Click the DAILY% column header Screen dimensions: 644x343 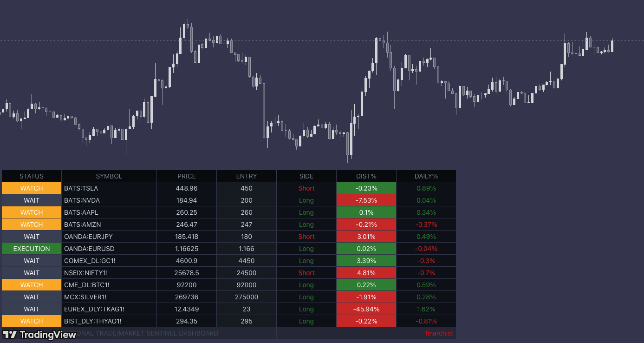pos(426,176)
